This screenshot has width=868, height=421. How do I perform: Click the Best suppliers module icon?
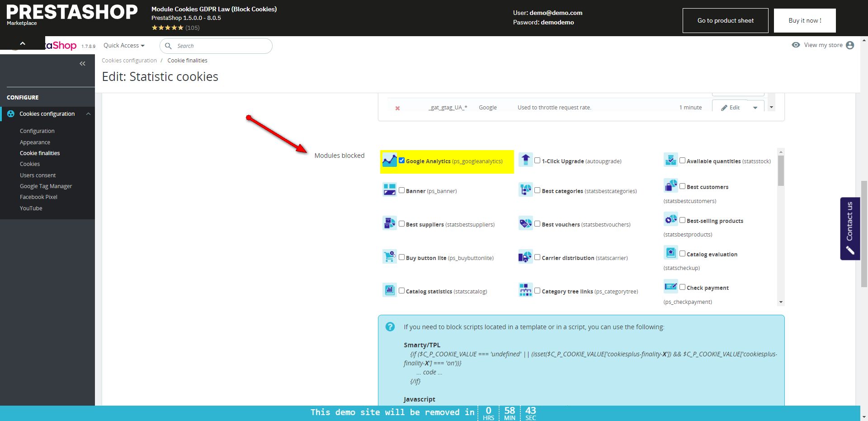pos(389,223)
